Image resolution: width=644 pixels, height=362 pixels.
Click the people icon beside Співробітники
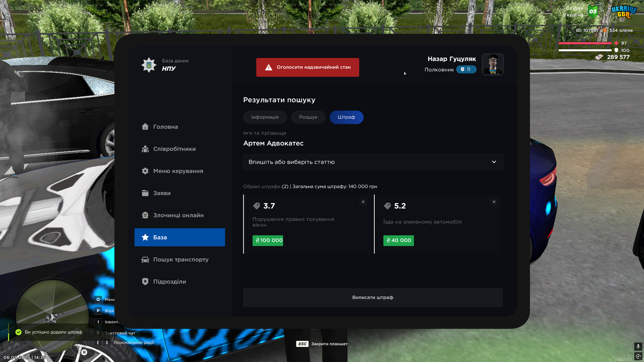[145, 149]
